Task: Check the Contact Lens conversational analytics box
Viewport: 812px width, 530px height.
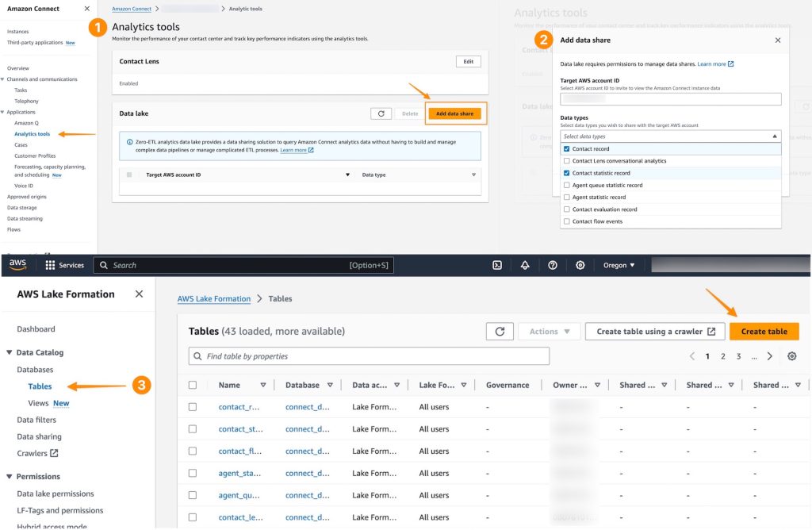Action: click(566, 160)
